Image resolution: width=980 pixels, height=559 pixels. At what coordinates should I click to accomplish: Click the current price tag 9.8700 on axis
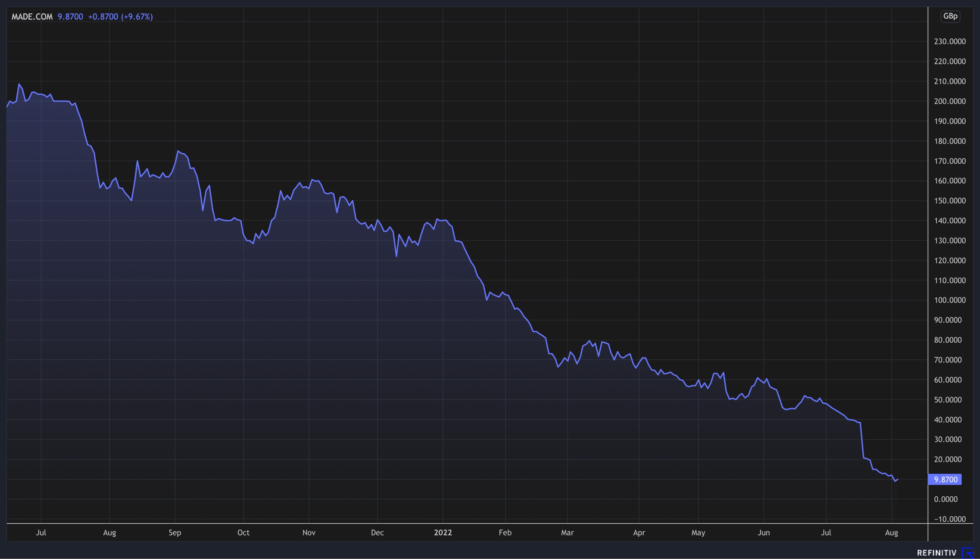pos(945,479)
